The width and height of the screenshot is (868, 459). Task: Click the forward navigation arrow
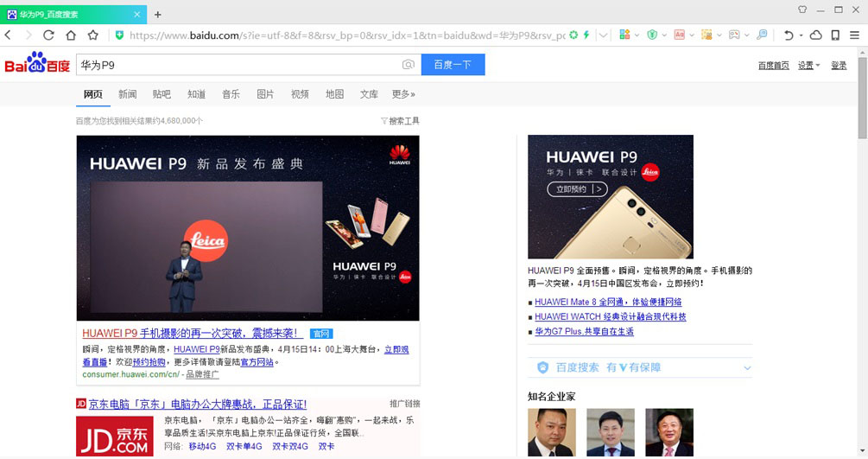(x=29, y=35)
